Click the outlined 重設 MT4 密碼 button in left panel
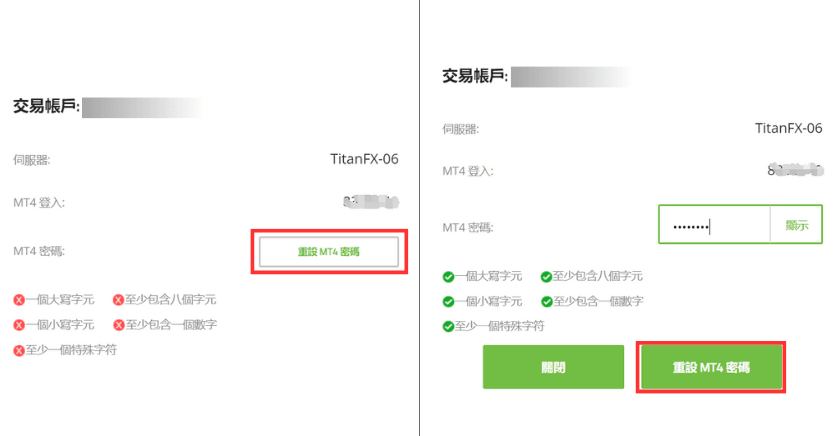 (329, 252)
